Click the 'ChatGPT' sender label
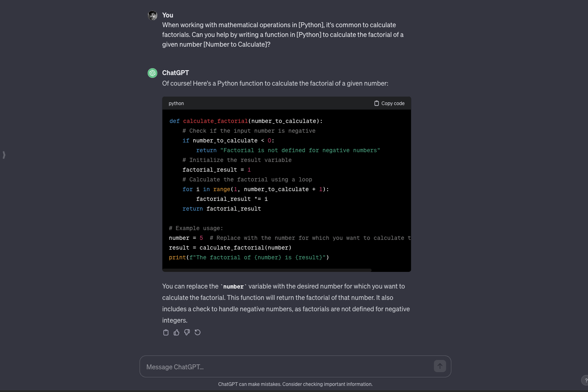588x392 pixels. [x=175, y=73]
